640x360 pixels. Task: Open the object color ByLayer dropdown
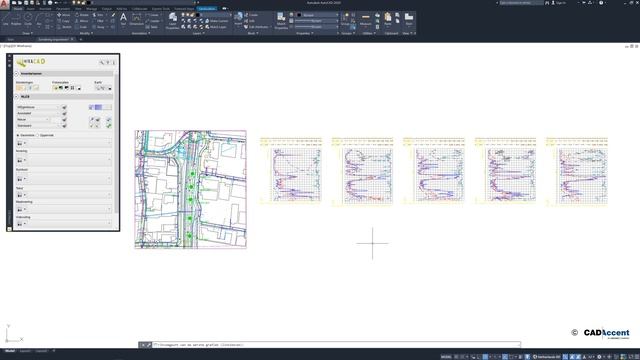pos(317,15)
